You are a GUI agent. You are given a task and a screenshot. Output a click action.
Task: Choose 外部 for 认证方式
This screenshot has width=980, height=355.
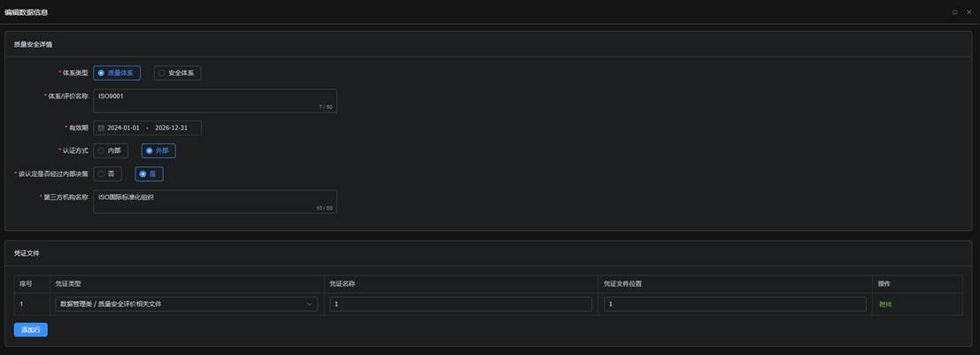158,151
